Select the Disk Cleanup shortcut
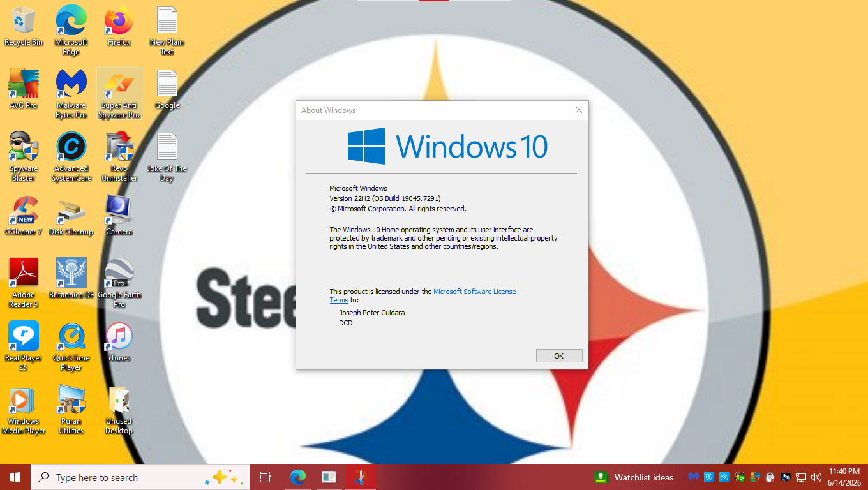868x490 pixels. [71, 216]
